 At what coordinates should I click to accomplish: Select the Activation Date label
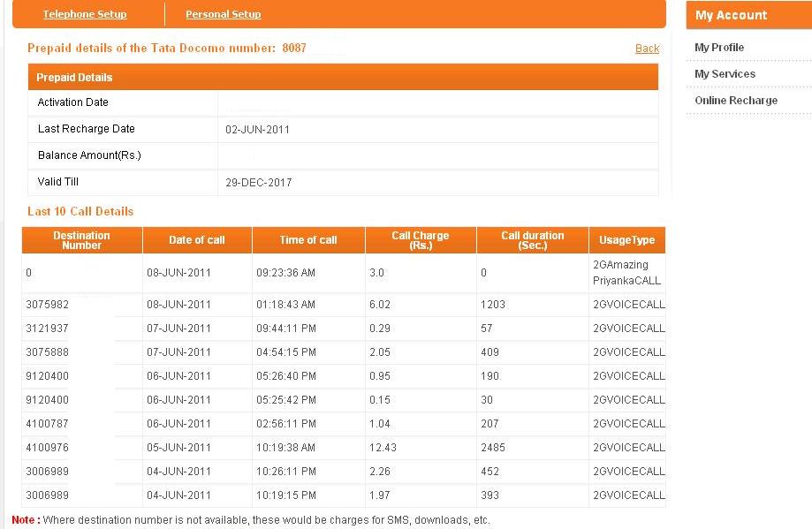tap(73, 102)
